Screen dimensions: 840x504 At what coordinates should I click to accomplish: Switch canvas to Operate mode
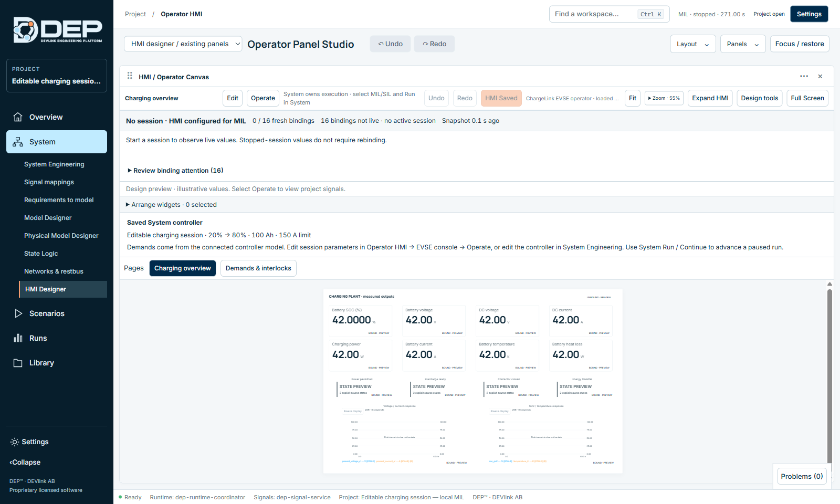tap(263, 98)
